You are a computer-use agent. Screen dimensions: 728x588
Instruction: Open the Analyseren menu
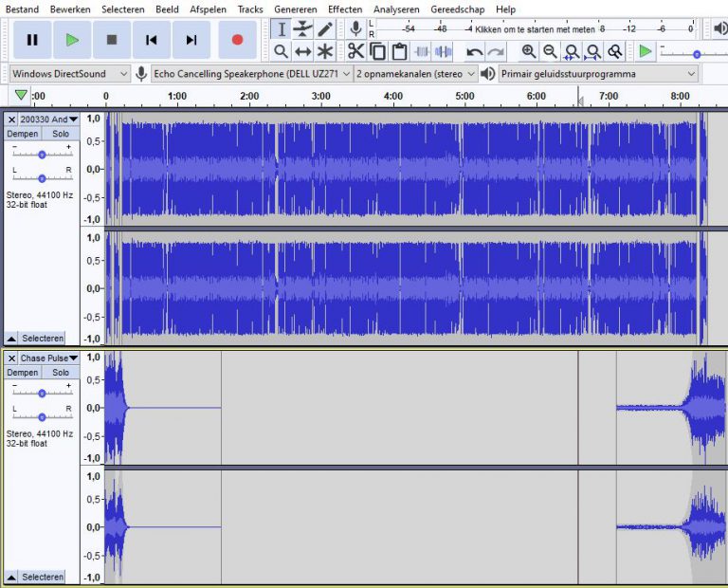[396, 9]
